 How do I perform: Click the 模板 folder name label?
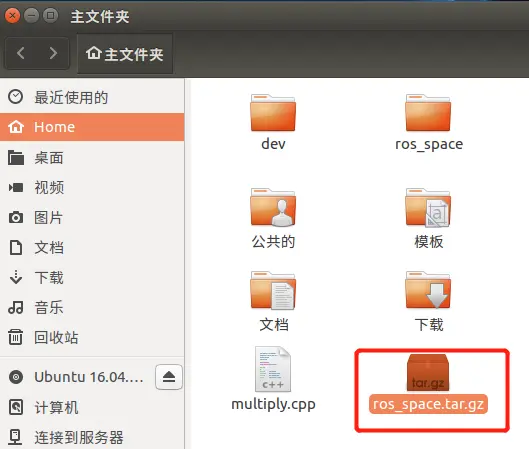pyautogui.click(x=429, y=242)
